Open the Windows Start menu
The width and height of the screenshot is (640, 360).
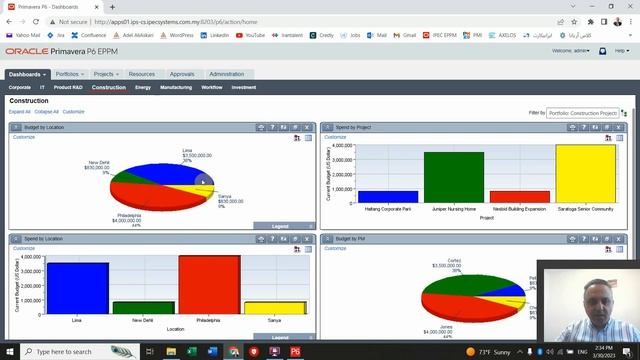coord(10,351)
